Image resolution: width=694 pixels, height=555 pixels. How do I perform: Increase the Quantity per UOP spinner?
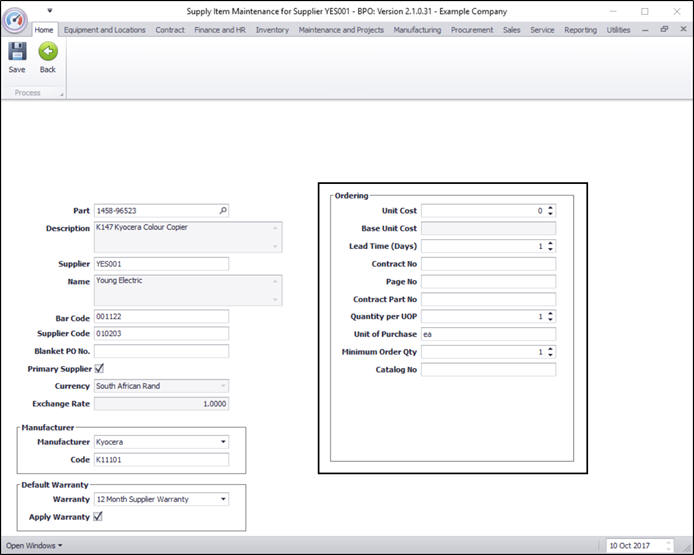point(550,314)
